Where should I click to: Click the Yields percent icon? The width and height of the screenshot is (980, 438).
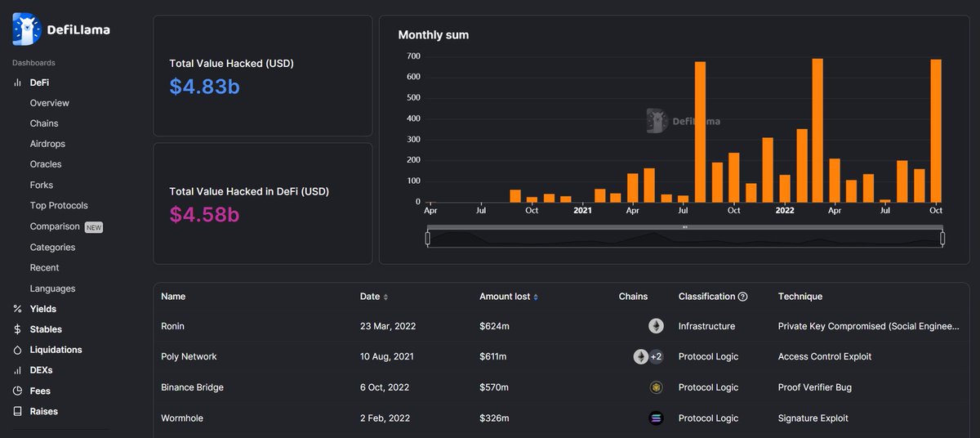coord(17,309)
